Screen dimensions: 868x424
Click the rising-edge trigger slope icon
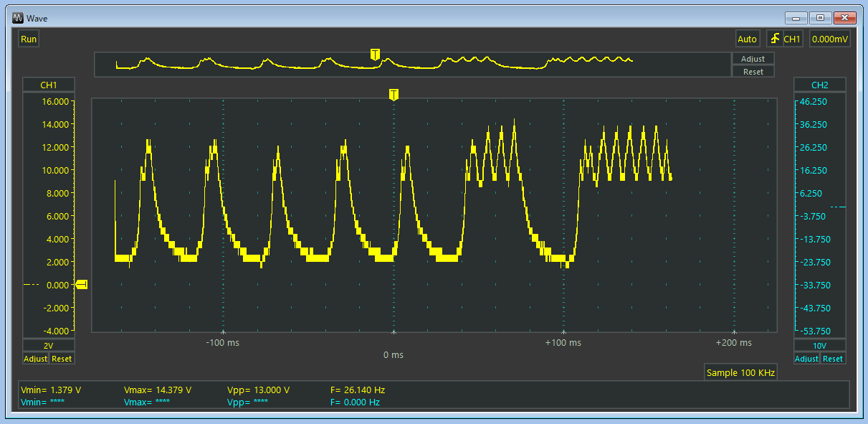[x=774, y=39]
